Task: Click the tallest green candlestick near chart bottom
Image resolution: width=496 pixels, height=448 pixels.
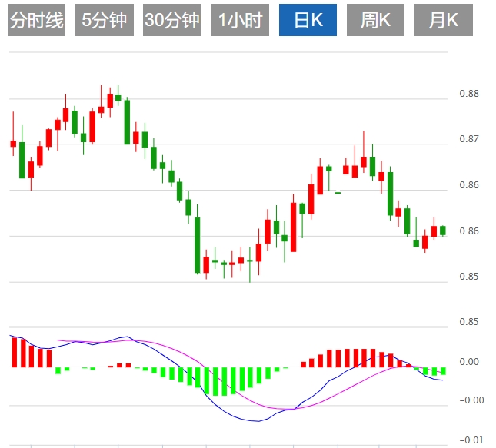Action: point(197,245)
